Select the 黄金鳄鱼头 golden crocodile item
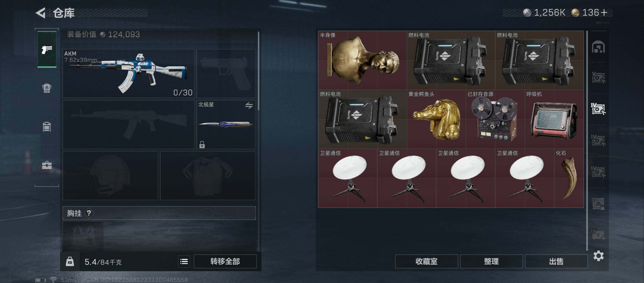The image size is (644, 283). 436,119
